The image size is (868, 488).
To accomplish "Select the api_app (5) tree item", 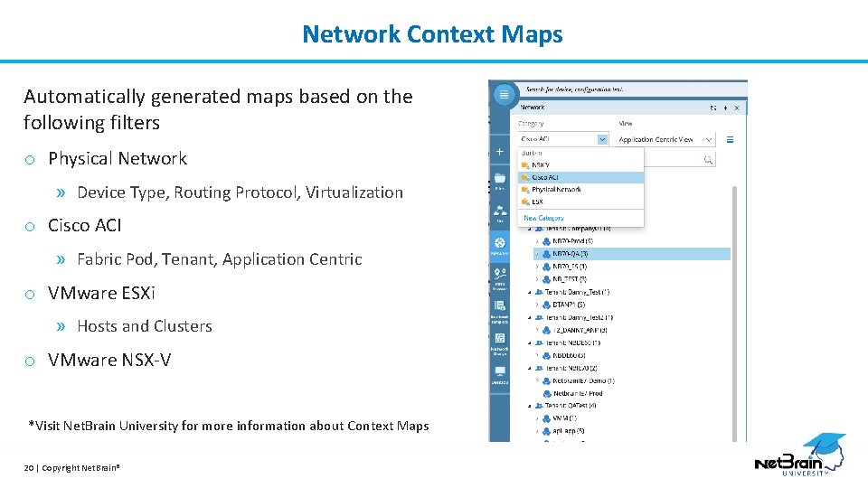I will [x=569, y=431].
